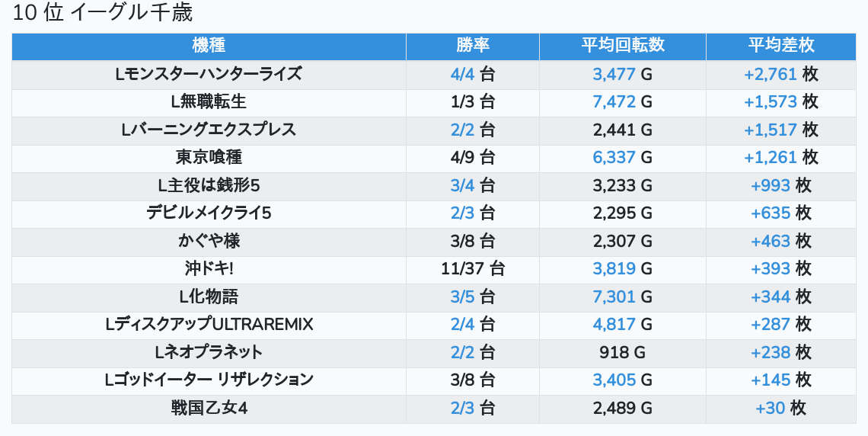Click the 戦国乙女4 machine name
This screenshot has width=868, height=436.
point(209,408)
